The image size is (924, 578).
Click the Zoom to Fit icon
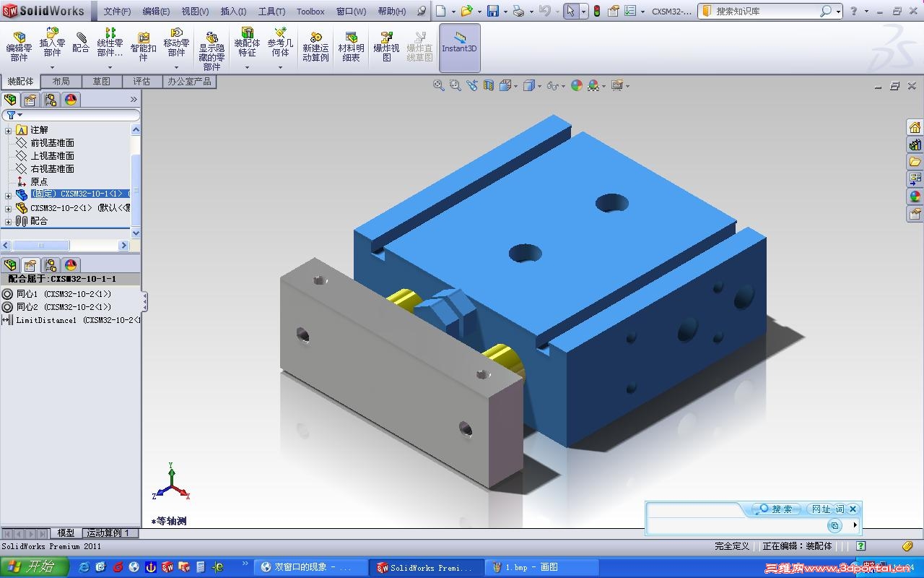coord(438,85)
